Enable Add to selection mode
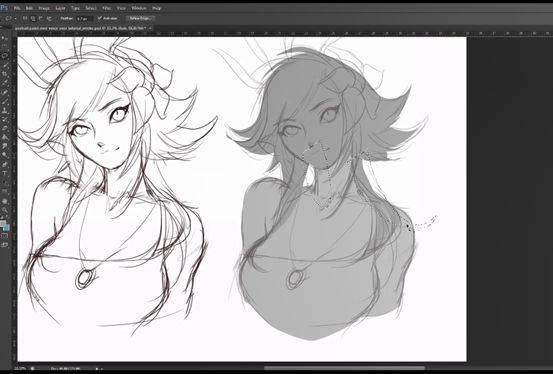 click(x=33, y=18)
